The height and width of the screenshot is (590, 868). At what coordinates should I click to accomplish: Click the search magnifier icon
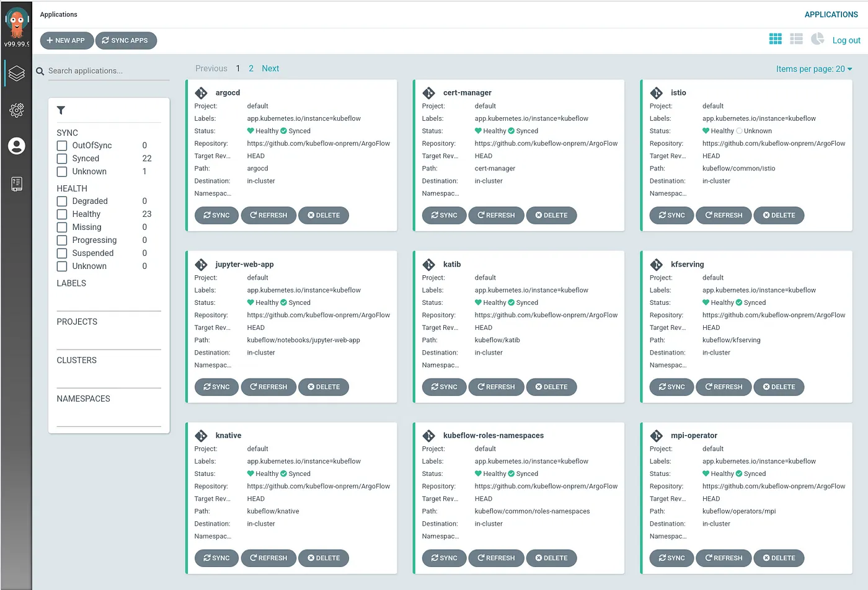pos(40,71)
